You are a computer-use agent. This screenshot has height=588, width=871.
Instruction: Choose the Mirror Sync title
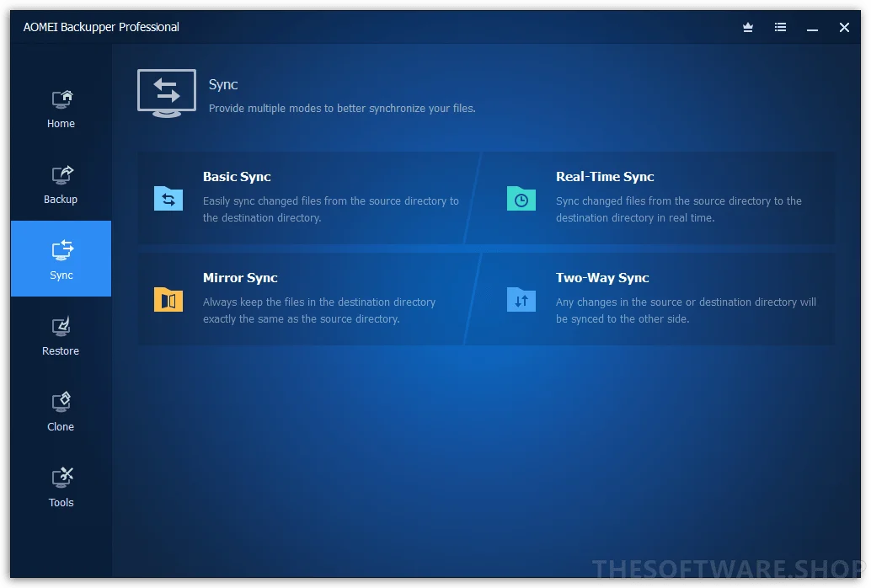pos(240,278)
